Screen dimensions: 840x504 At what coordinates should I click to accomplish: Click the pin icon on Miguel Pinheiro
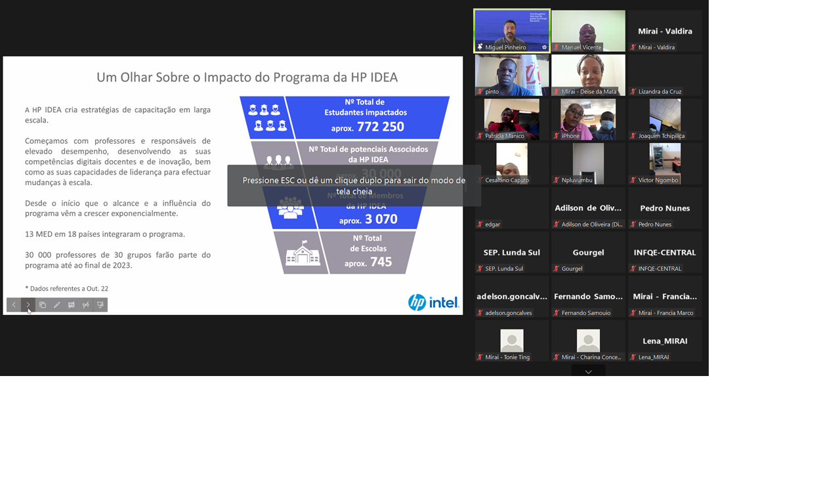pyautogui.click(x=480, y=47)
